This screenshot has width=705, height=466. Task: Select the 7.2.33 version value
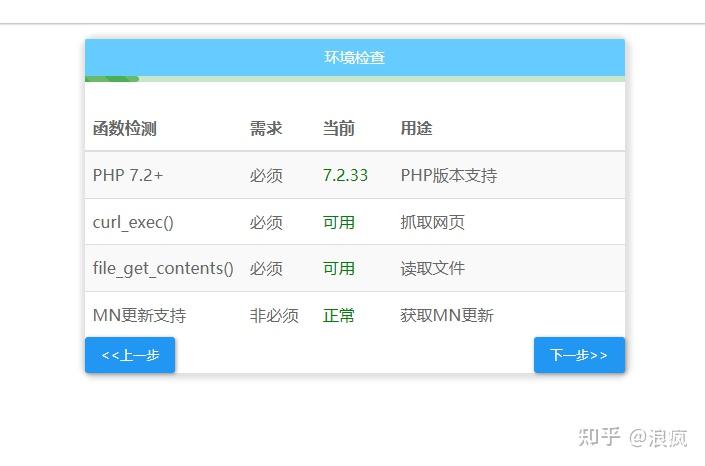[x=345, y=175]
